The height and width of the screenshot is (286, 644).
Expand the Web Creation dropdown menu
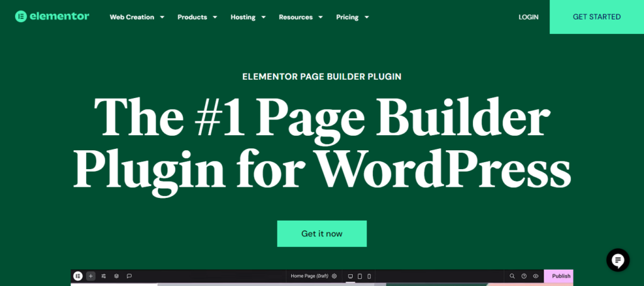coord(137,17)
